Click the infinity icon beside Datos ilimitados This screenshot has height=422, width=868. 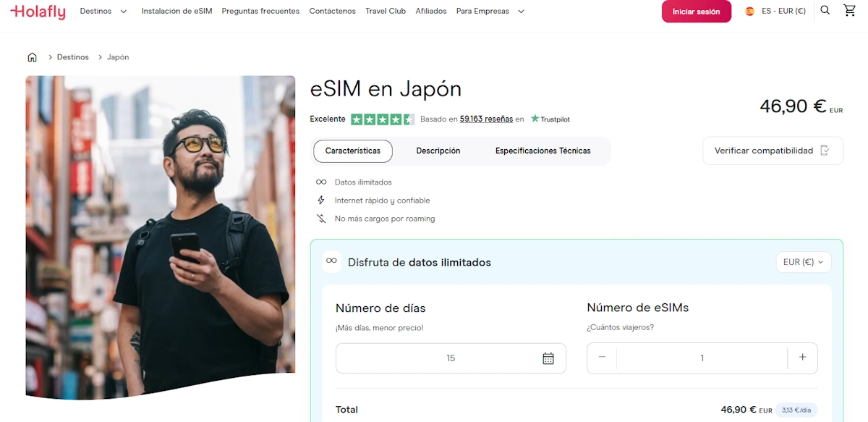click(x=321, y=182)
